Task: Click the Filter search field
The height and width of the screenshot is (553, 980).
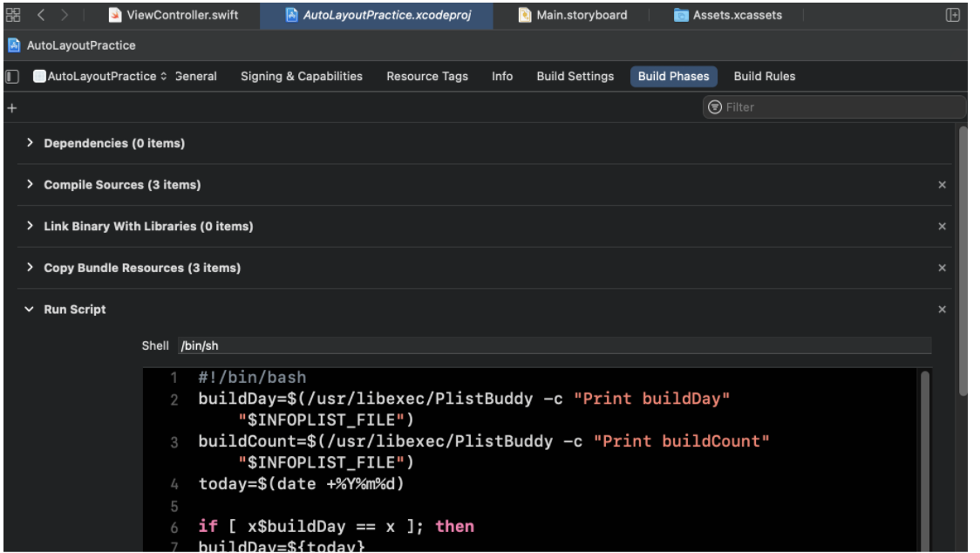Action: [834, 107]
